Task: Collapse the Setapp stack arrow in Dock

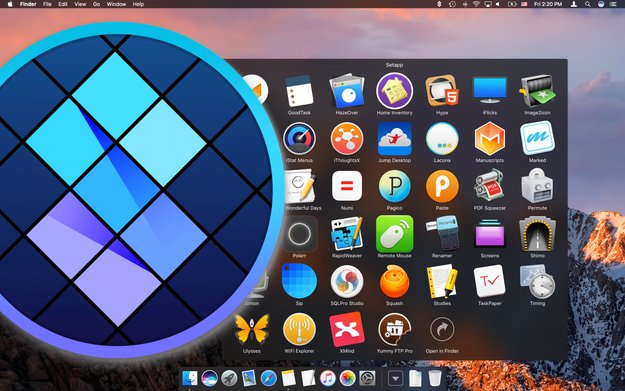Action: tap(395, 378)
